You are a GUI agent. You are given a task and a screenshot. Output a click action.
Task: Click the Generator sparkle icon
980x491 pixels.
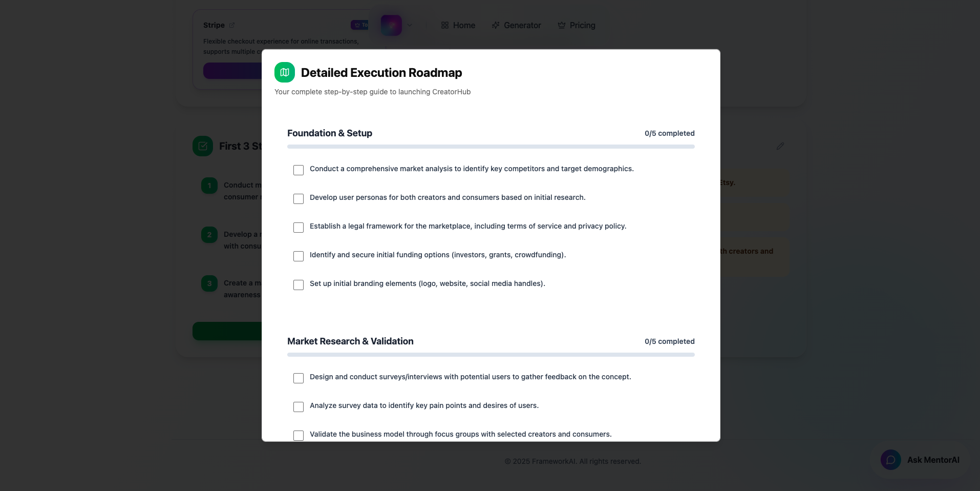(496, 25)
